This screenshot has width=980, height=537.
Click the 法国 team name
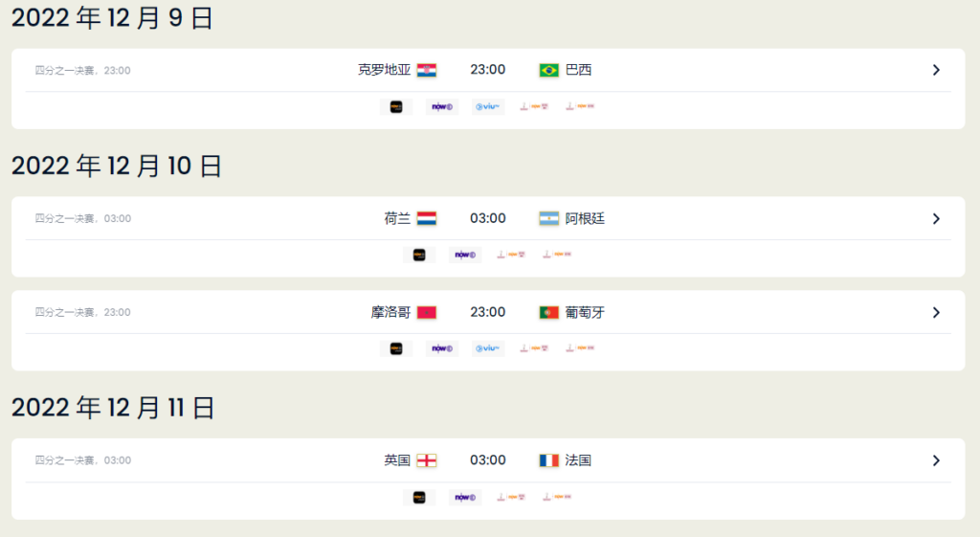[578, 460]
